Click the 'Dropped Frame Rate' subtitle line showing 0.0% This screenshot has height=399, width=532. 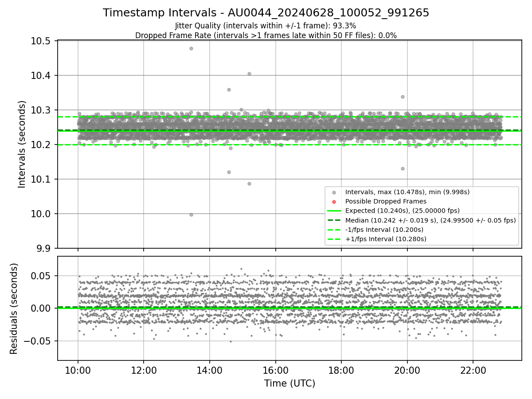click(266, 35)
